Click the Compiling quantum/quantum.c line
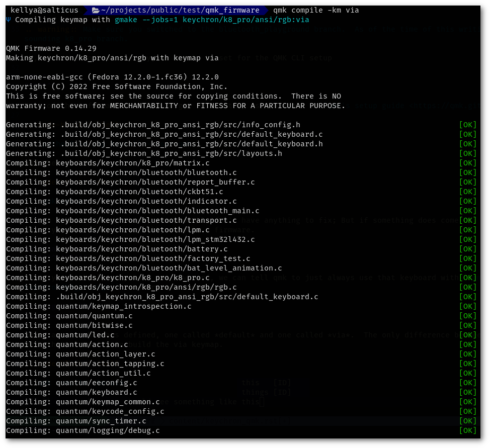 tap(69, 316)
